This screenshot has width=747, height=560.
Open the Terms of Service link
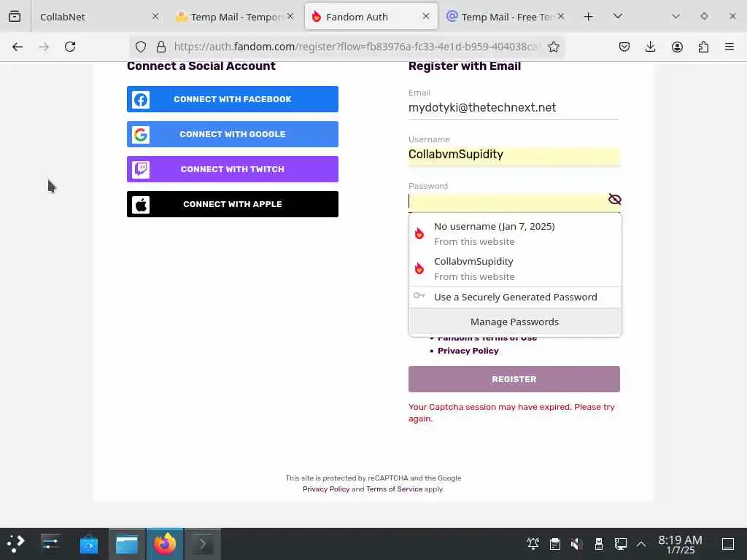tap(394, 489)
